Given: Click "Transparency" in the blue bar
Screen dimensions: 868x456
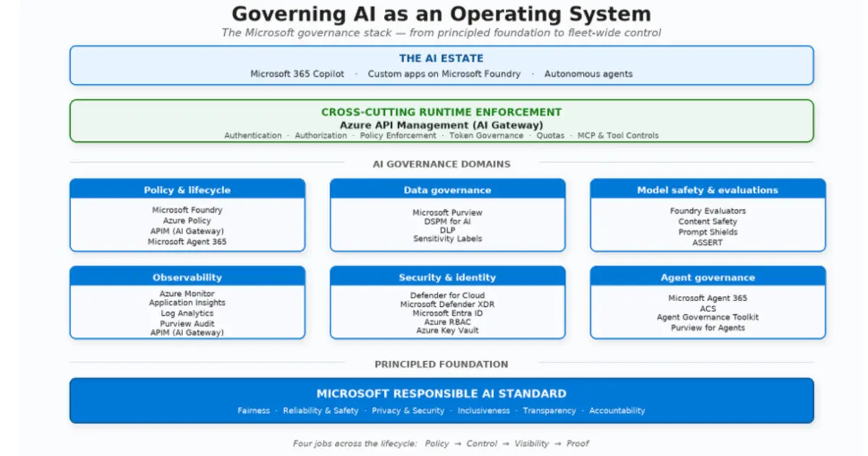Looking at the screenshot, I should (550, 410).
